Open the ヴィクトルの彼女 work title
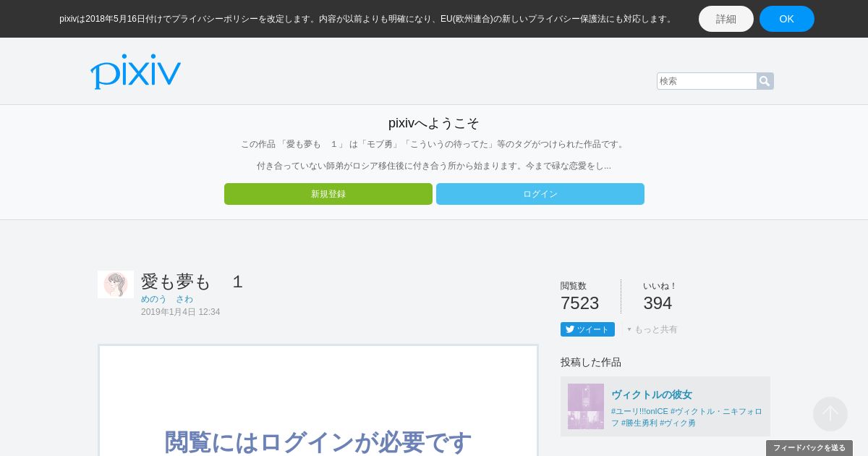Screen dimensions: 868x456 tap(652, 394)
